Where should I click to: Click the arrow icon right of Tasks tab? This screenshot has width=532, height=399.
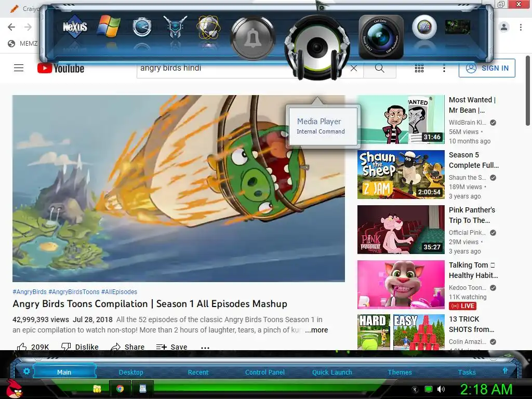pos(505,370)
